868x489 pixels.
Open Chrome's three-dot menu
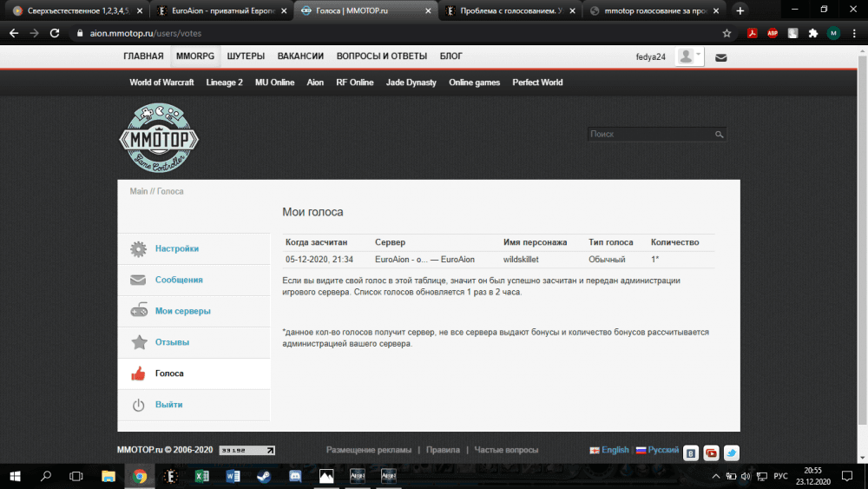click(x=854, y=33)
